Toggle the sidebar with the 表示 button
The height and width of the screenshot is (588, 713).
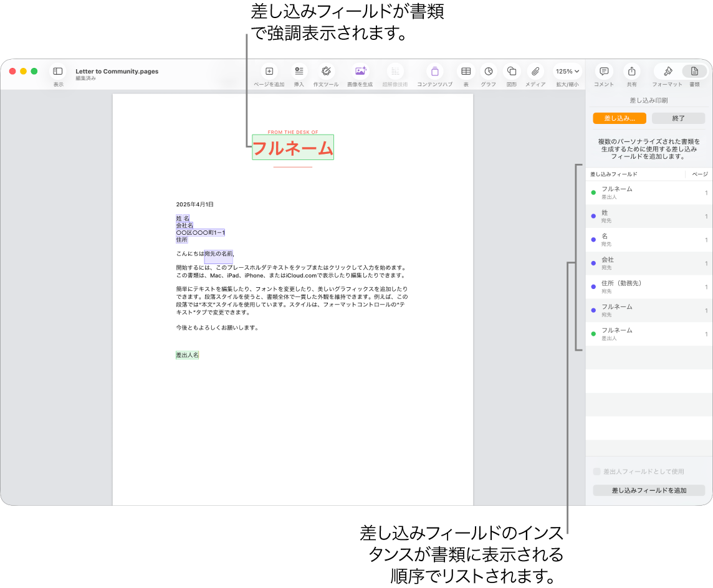tap(58, 72)
